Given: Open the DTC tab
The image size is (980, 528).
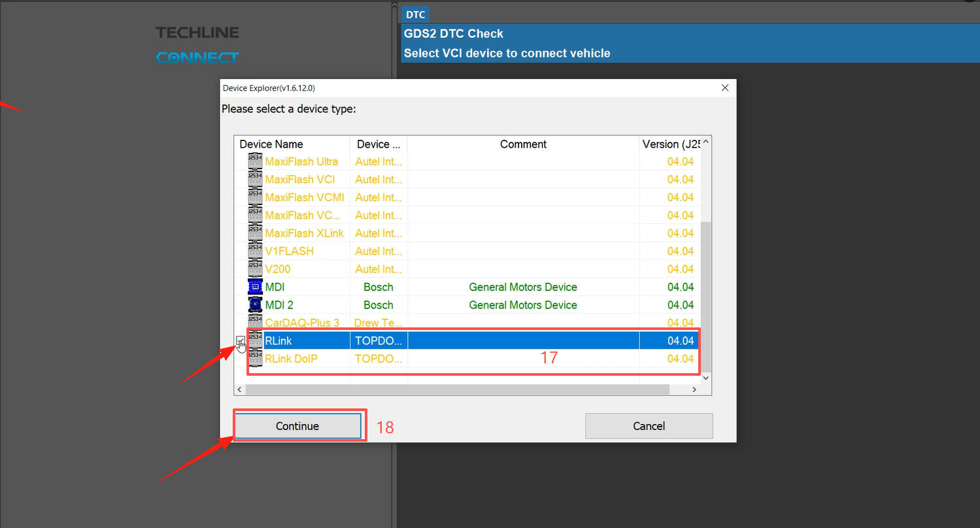Looking at the screenshot, I should pyautogui.click(x=415, y=14).
